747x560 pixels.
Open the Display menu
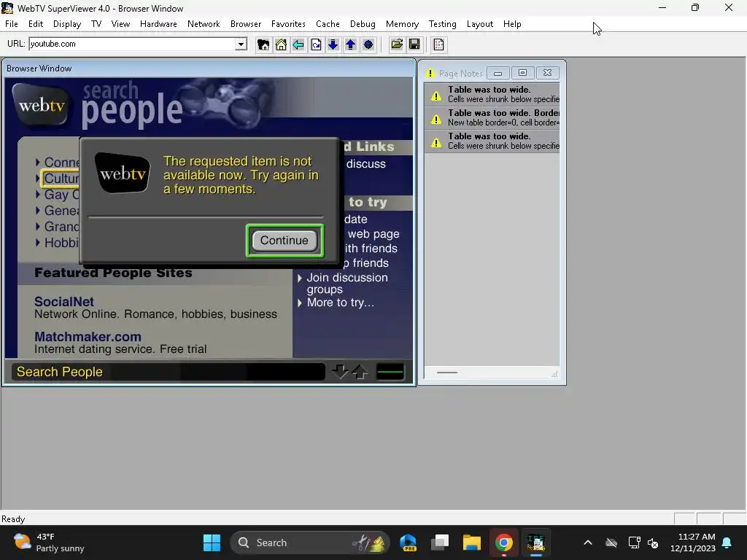click(x=66, y=24)
